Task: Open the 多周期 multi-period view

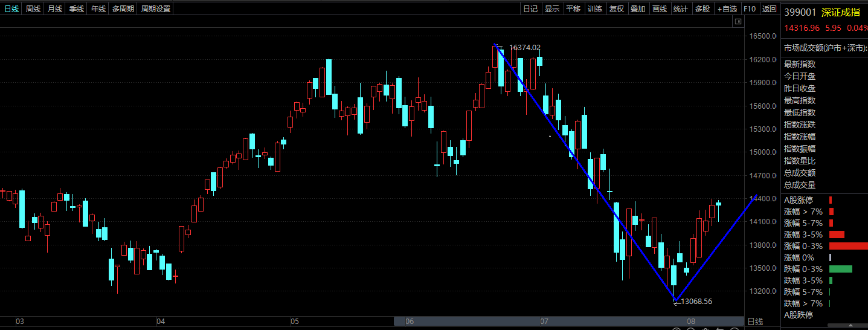Action: 123,9
